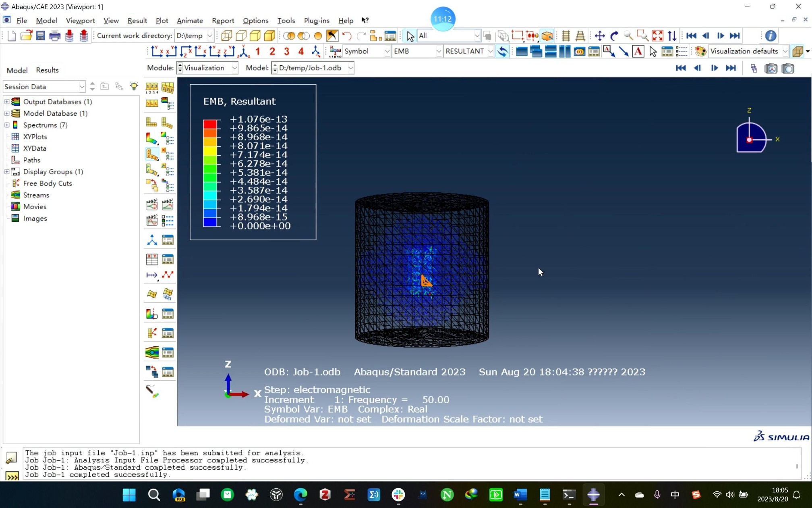812x508 pixels.
Task: Select the Pan View tool
Action: point(599,36)
